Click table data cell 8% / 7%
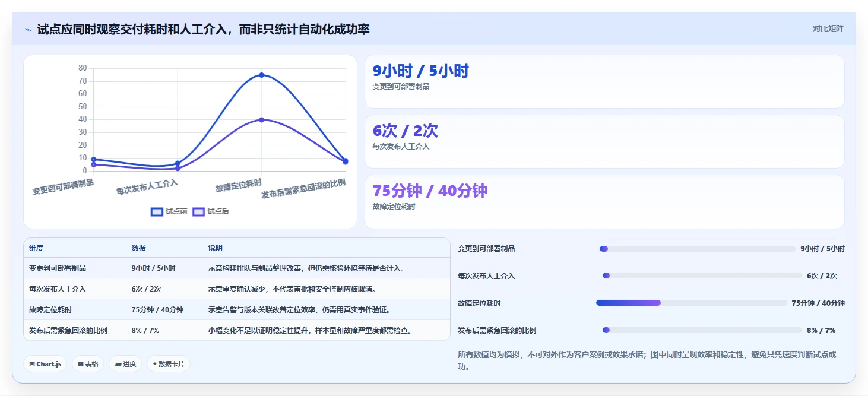This screenshot has height=396, width=868. [x=145, y=331]
